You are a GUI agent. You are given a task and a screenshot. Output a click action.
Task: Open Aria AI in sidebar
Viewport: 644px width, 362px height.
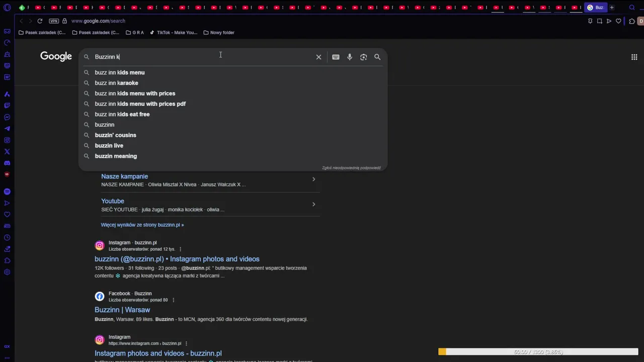[7, 95]
